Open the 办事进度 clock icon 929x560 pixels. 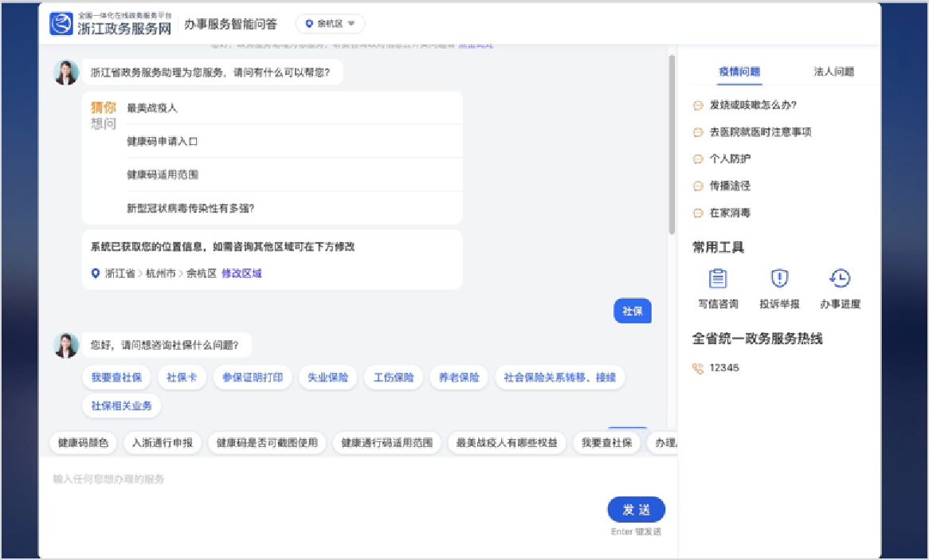pos(840,279)
